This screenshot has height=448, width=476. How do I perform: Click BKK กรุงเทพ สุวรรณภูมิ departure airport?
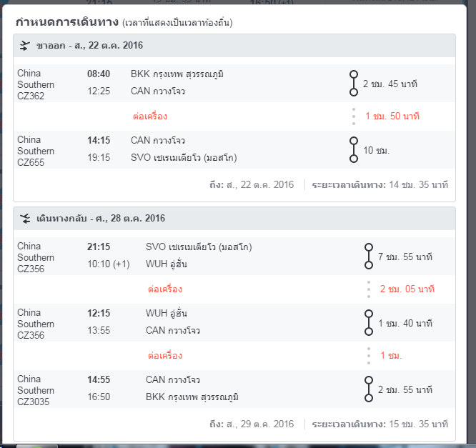(x=177, y=74)
